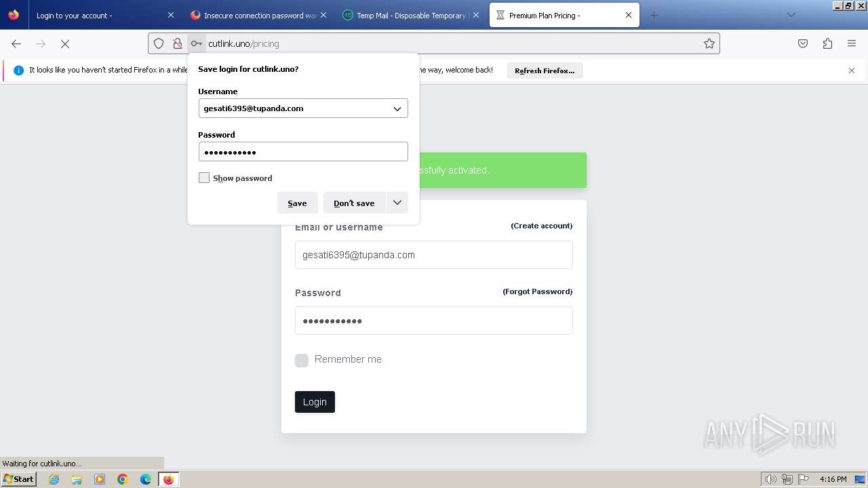Screen dimensions: 868x488
Task: Open tracking protection shield icon
Action: [159, 43]
